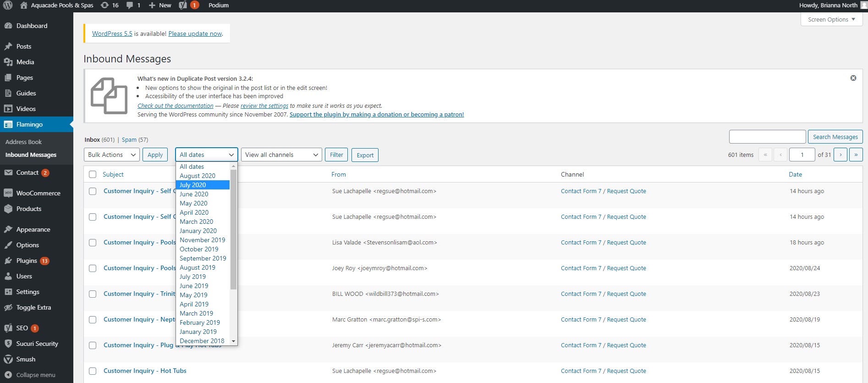The width and height of the screenshot is (868, 383).
Task: Dismiss the Duplicate Post notice
Action: tap(853, 78)
